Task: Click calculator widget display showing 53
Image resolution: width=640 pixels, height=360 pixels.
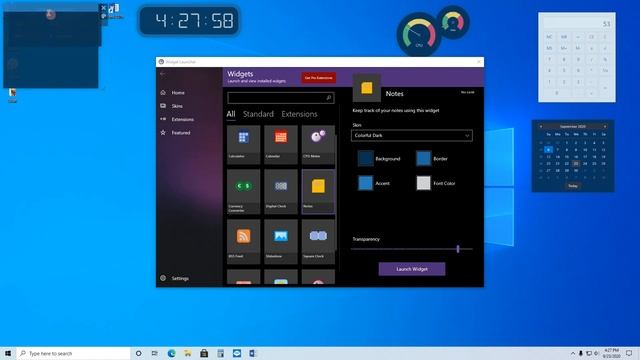Action: tap(577, 24)
